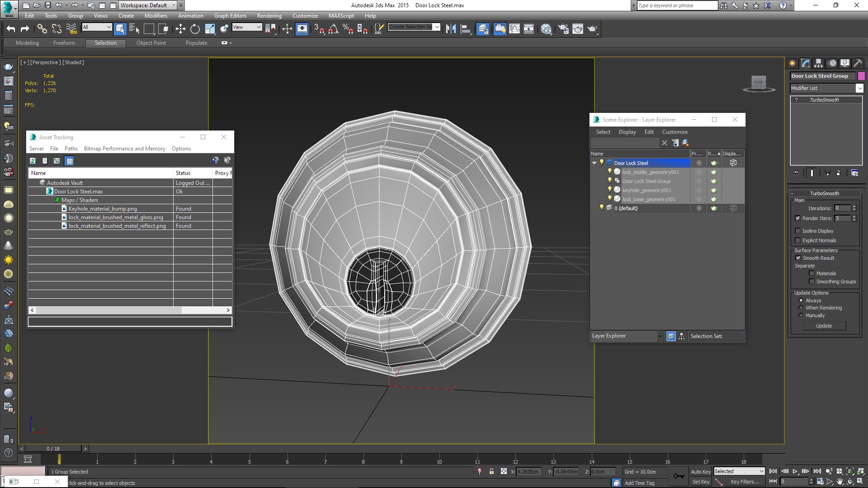Image resolution: width=868 pixels, height=488 pixels.
Task: Open the reference coordinate View dropdown
Action: point(247,27)
